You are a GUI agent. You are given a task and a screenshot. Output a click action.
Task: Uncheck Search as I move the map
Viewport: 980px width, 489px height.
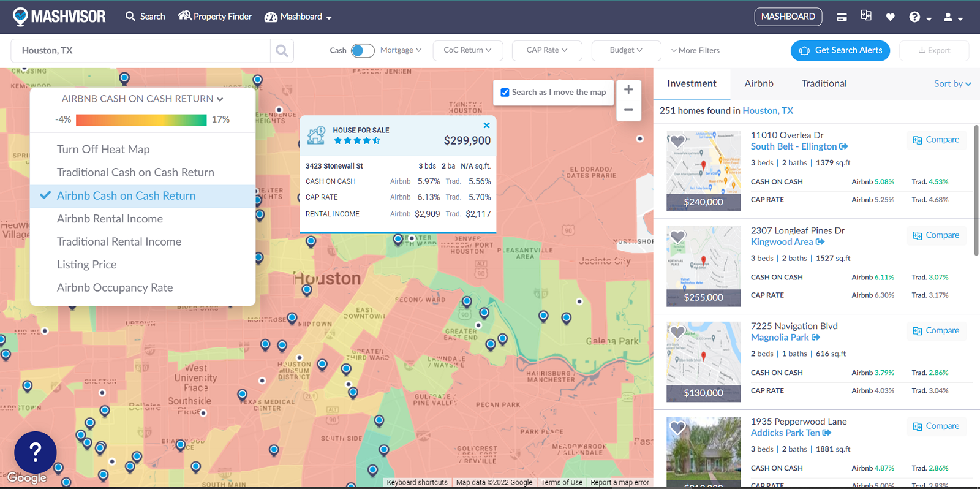tap(505, 93)
